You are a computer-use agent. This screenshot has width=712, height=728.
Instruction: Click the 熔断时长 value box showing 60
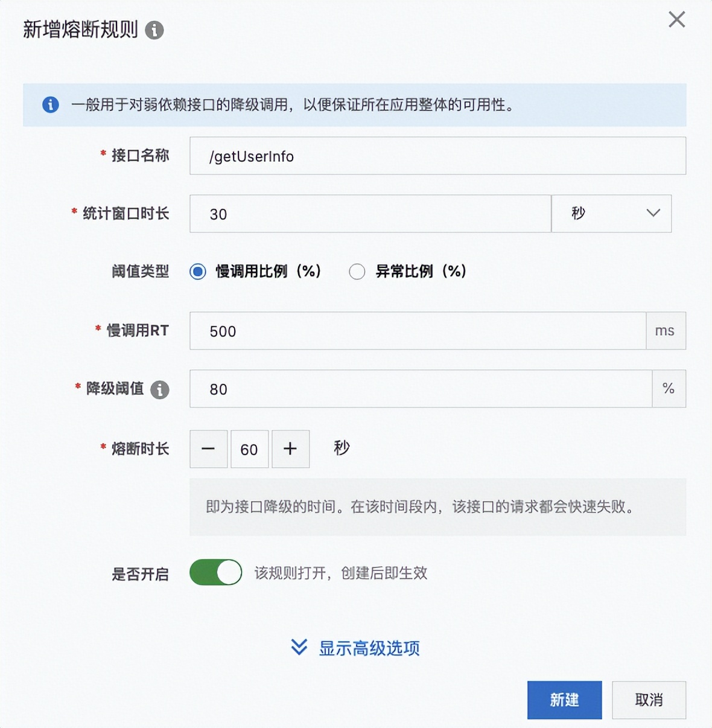(249, 449)
